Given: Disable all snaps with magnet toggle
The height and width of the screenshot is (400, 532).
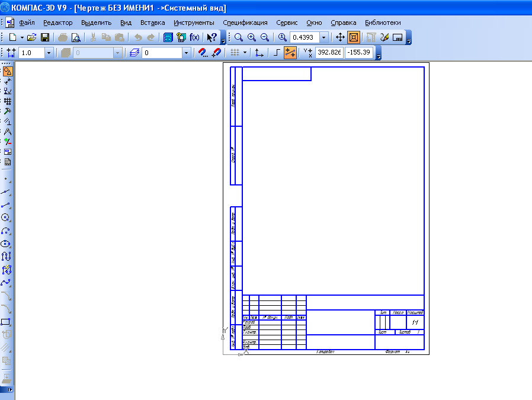Looking at the screenshot, I should [216, 53].
